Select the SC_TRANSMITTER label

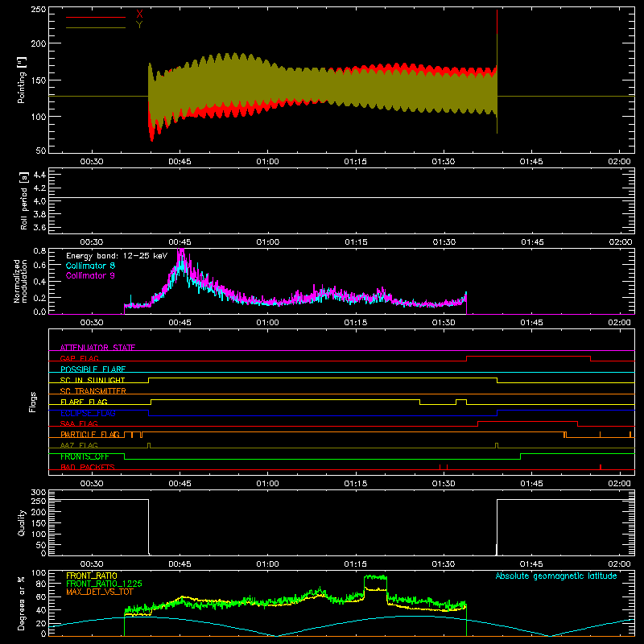[93, 390]
